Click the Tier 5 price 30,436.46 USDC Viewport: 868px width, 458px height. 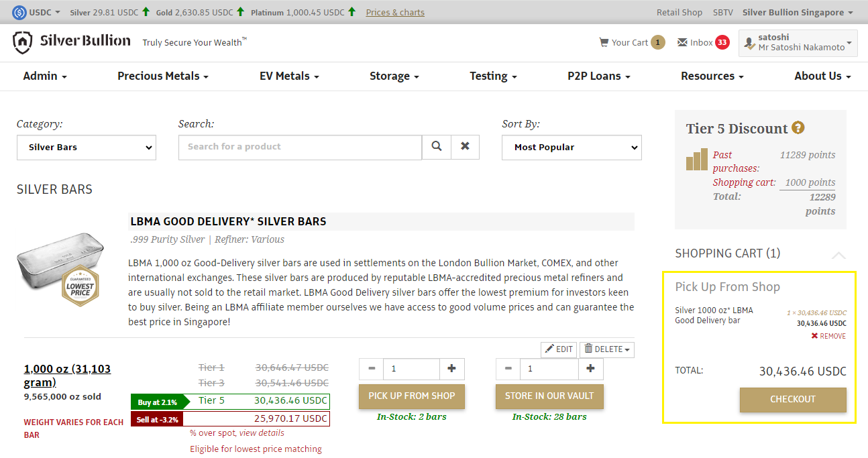click(290, 401)
